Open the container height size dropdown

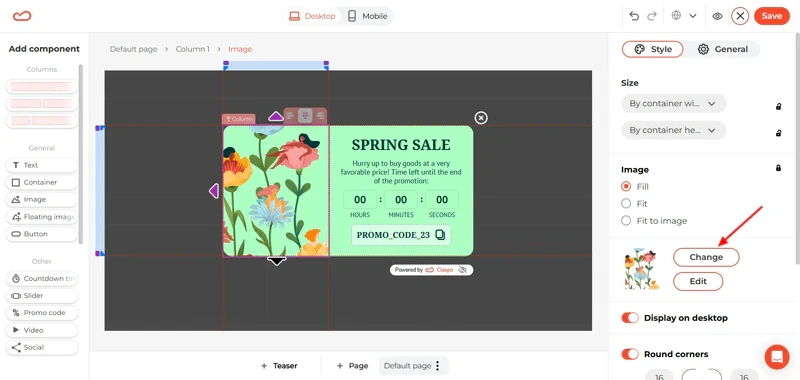(x=673, y=130)
